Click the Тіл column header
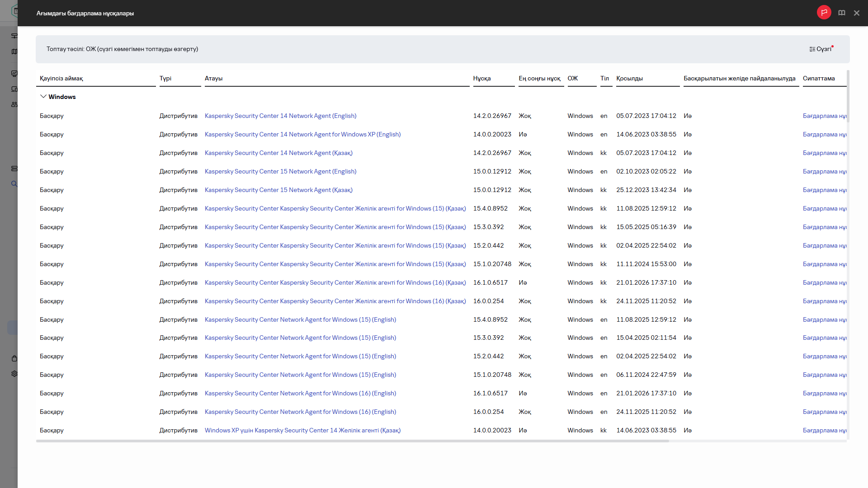The height and width of the screenshot is (488, 868). coord(604,78)
